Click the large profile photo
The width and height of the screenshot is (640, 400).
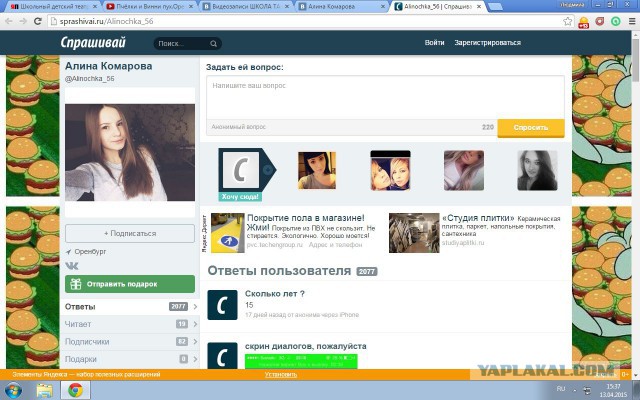[x=130, y=152]
